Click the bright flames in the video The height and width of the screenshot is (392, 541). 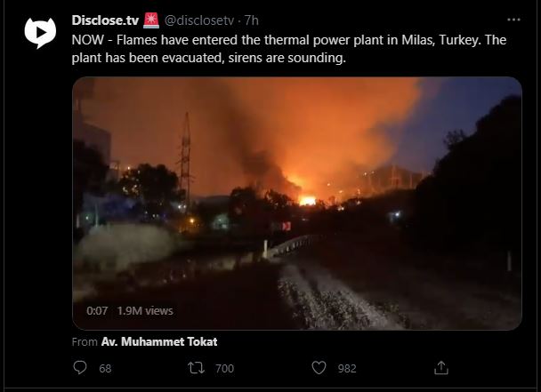coord(307,200)
